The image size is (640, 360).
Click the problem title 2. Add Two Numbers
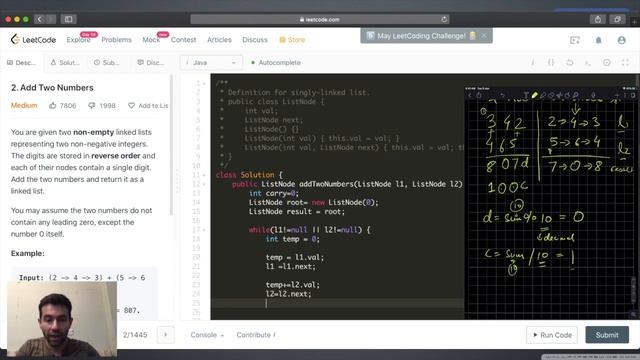pos(52,88)
